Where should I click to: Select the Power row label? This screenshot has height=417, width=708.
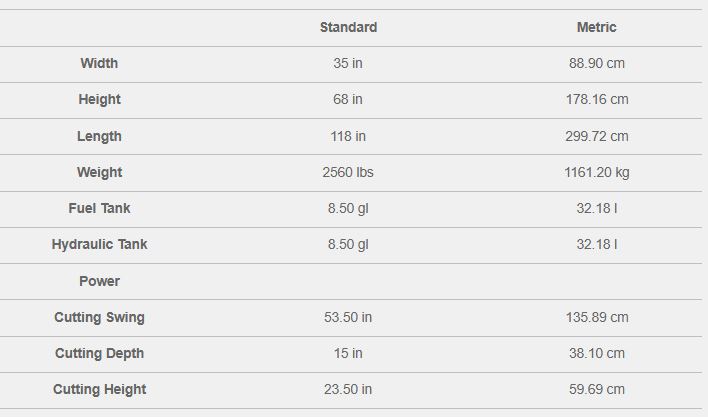tap(99, 281)
